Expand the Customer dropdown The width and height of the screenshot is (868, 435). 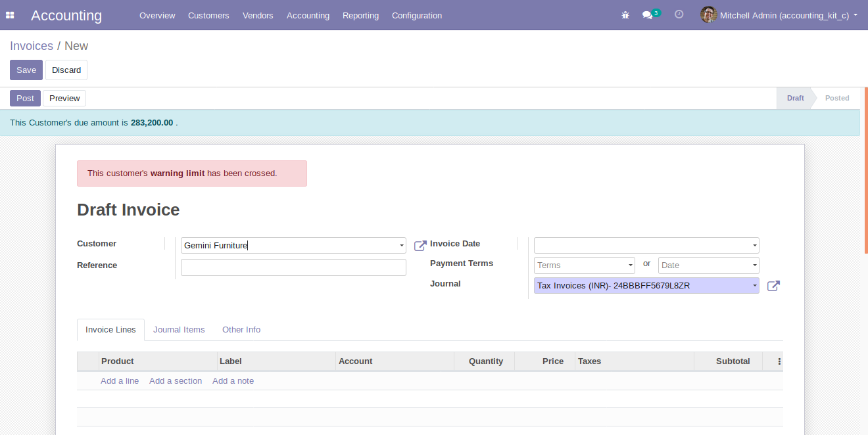[402, 246]
